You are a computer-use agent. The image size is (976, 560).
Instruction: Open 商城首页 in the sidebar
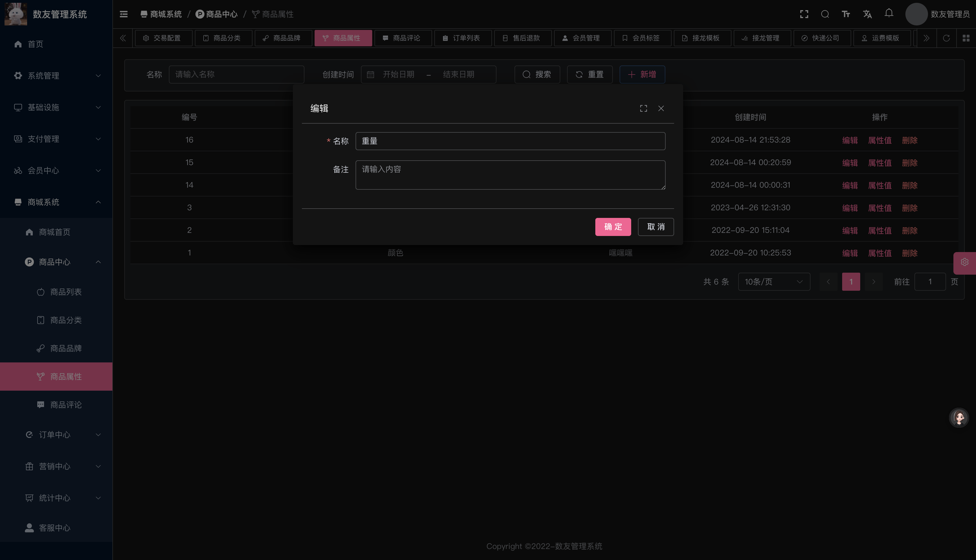point(56,232)
